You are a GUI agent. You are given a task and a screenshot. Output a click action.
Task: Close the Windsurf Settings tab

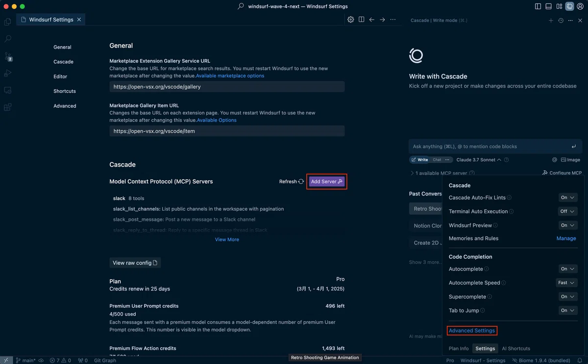click(x=79, y=20)
